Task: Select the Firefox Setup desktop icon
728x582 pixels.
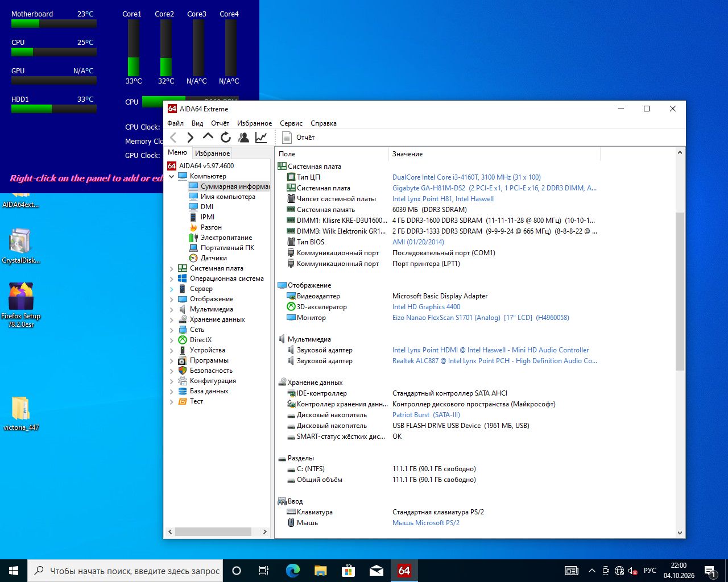Action: [x=21, y=305]
